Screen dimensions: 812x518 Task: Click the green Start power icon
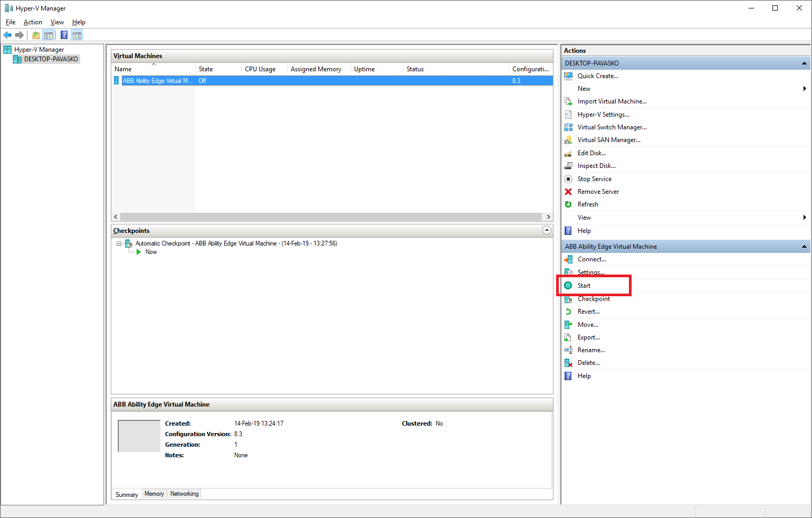(x=568, y=286)
